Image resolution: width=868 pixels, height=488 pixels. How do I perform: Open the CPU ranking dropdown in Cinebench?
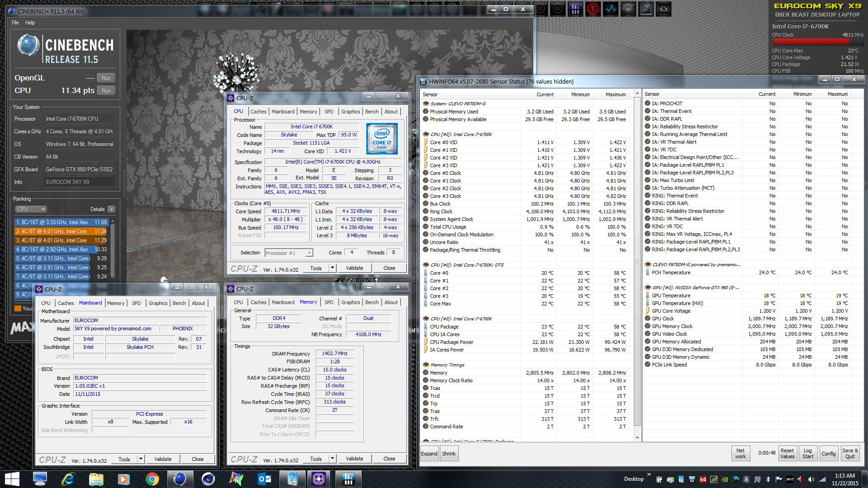pos(31,209)
